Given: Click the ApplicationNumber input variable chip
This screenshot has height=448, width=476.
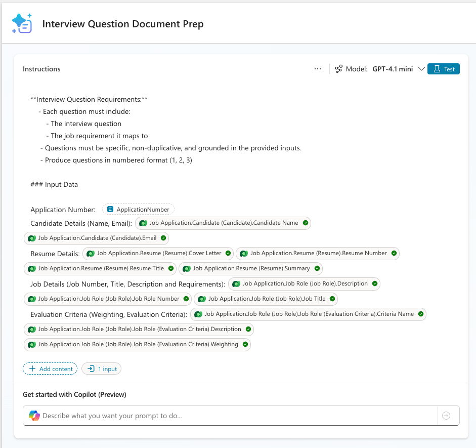Looking at the screenshot, I should click(x=138, y=209).
